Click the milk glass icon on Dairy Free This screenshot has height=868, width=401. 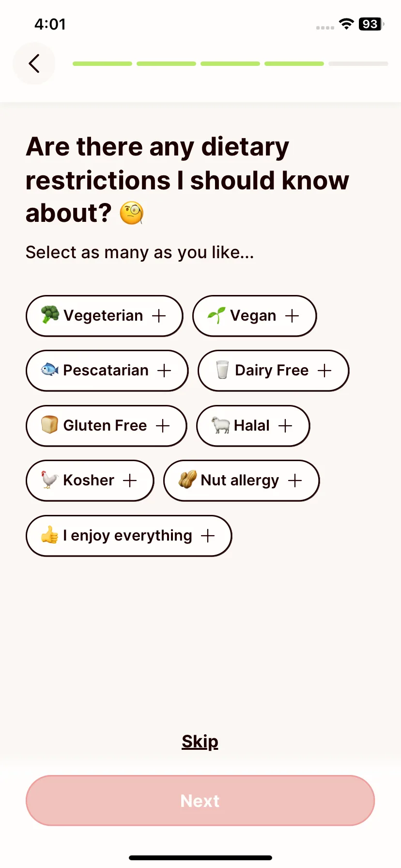[222, 370]
